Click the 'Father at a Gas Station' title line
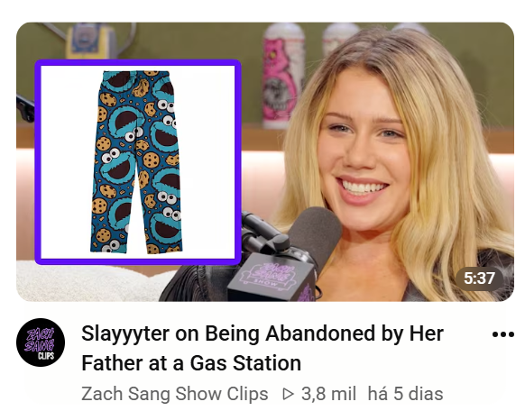This screenshot has width=525, height=420. point(191,363)
